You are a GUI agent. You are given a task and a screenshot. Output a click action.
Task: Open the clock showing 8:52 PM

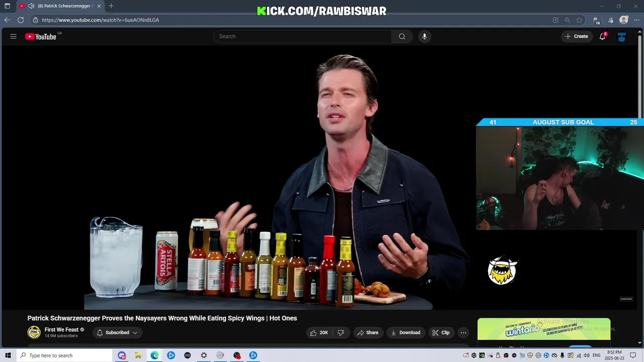[614, 355]
